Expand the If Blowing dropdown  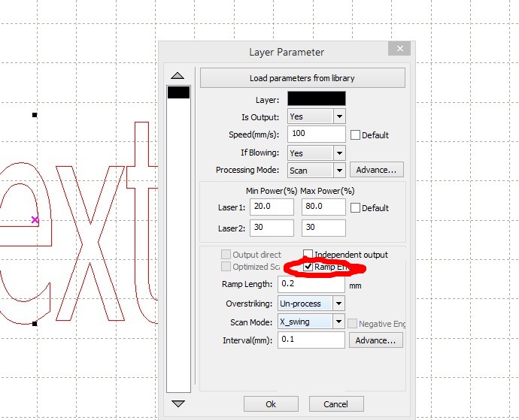coord(339,153)
